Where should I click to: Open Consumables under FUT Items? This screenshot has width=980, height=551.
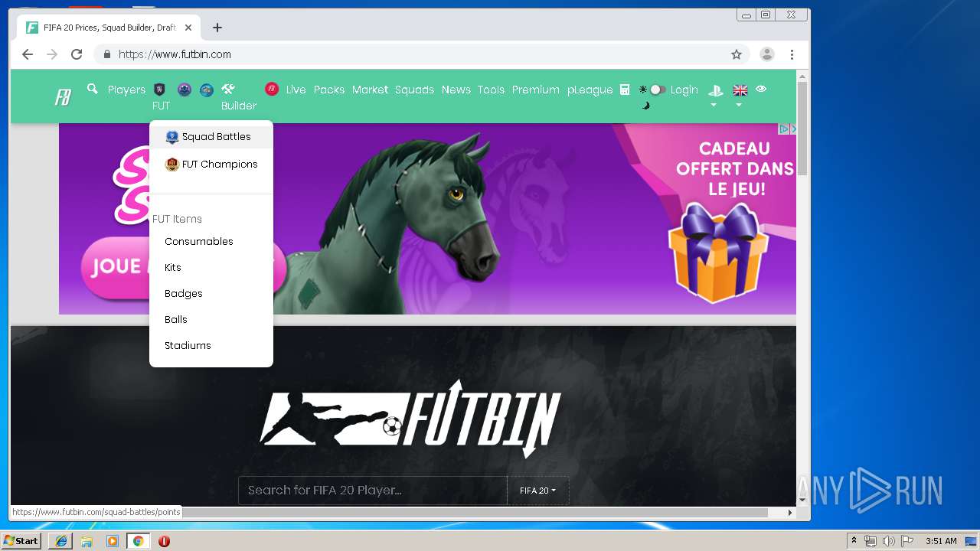198,241
